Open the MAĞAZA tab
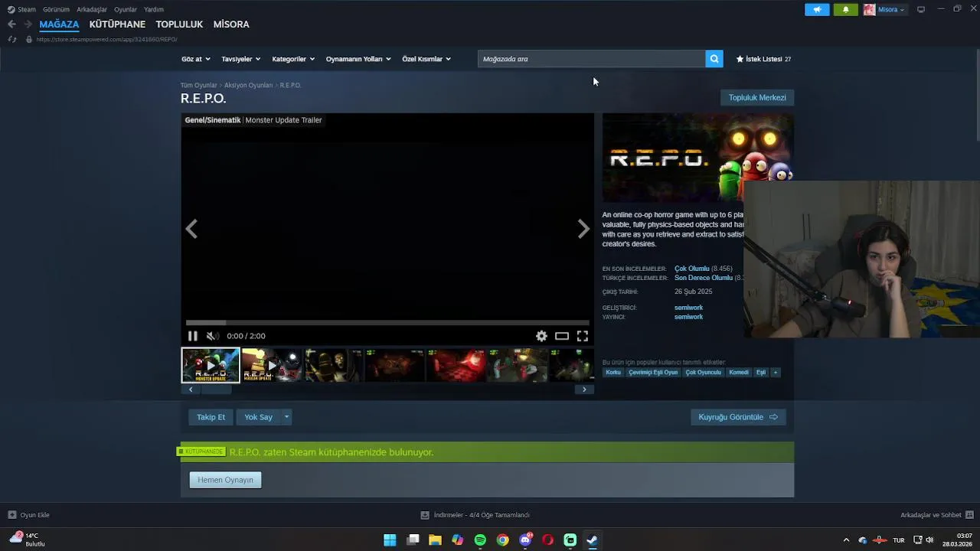The image size is (980, 551). [59, 24]
